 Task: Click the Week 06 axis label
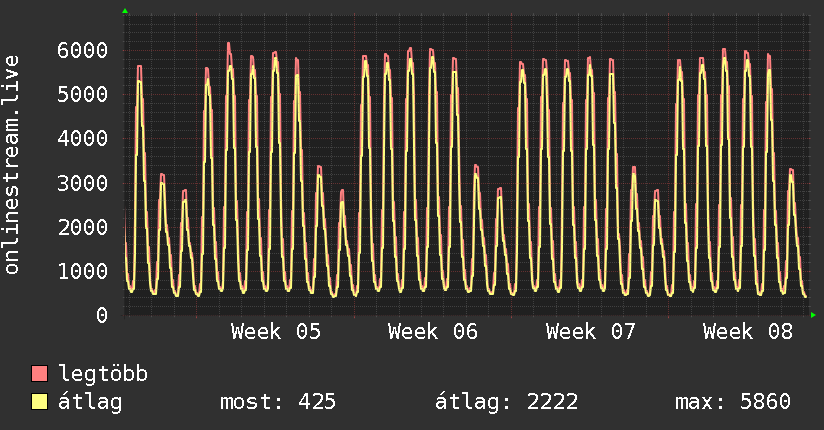coord(433,332)
